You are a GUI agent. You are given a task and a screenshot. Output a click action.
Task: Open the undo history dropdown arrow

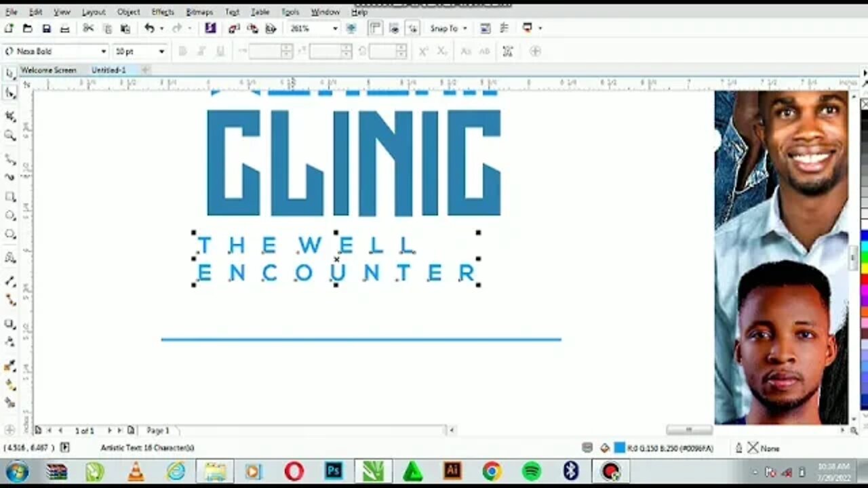click(161, 28)
